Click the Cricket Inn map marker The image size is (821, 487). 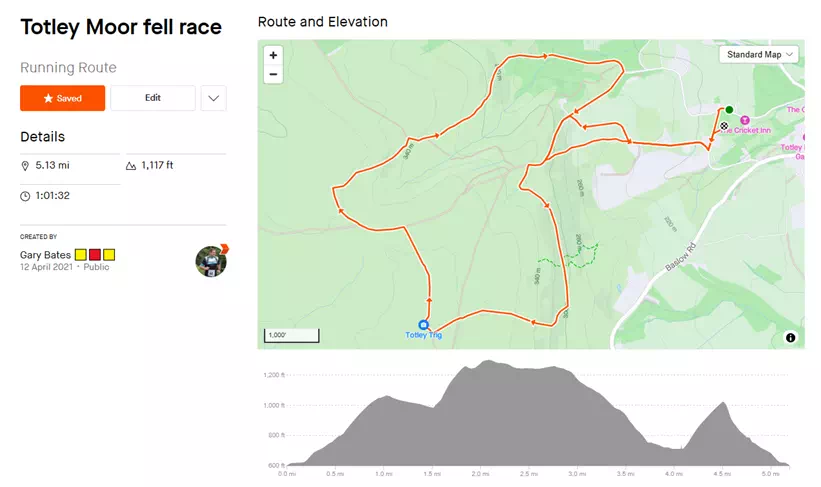(x=744, y=121)
